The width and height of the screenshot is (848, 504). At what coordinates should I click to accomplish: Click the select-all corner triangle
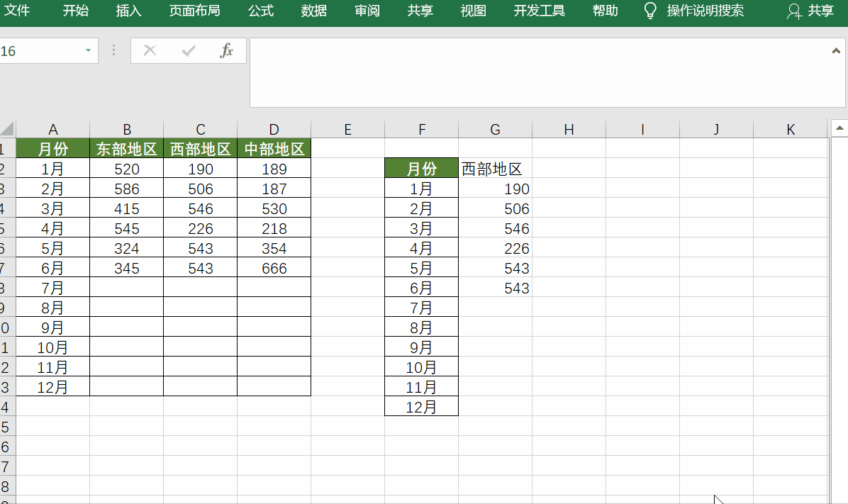point(8,129)
